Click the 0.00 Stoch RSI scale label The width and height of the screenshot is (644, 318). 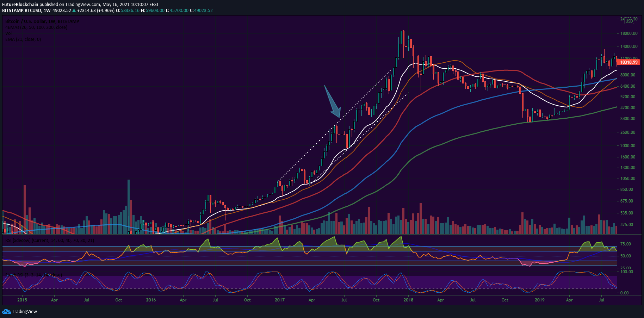[x=625, y=293]
